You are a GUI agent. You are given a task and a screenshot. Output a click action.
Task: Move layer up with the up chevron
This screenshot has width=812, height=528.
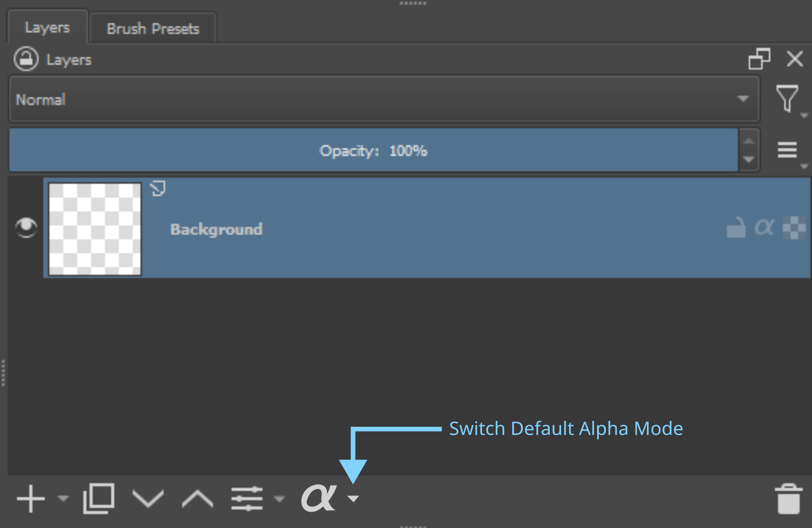[197, 498]
